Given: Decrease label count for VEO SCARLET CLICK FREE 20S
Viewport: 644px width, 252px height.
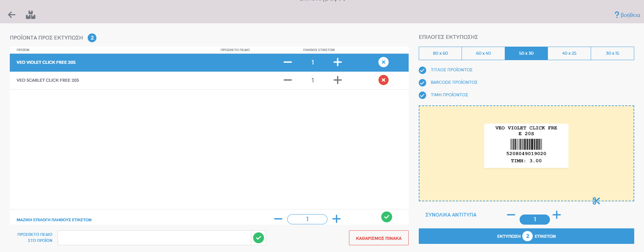Looking at the screenshot, I should (x=288, y=80).
